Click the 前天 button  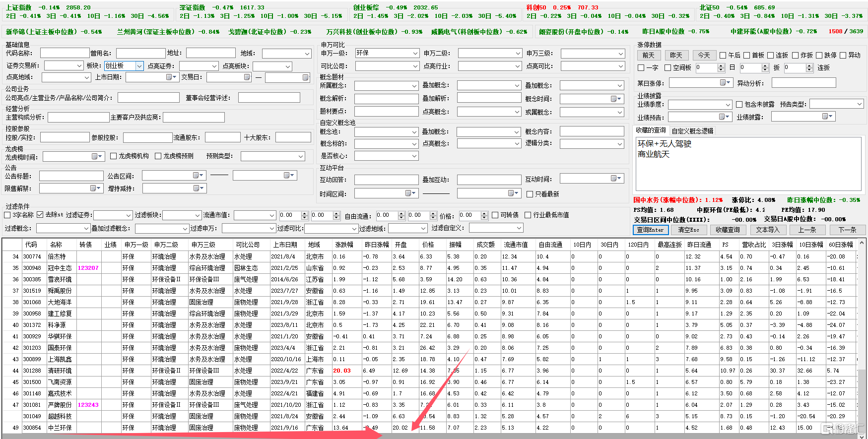click(648, 55)
